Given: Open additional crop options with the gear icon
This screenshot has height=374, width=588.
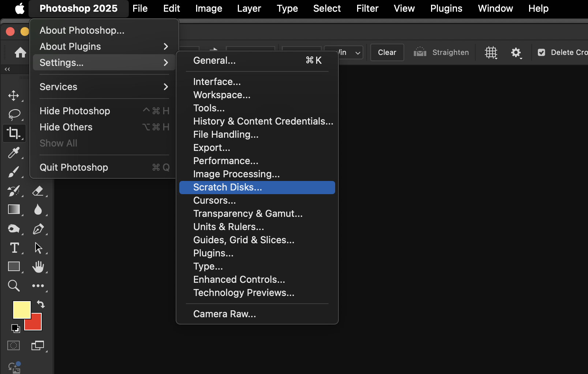Looking at the screenshot, I should click(x=516, y=52).
